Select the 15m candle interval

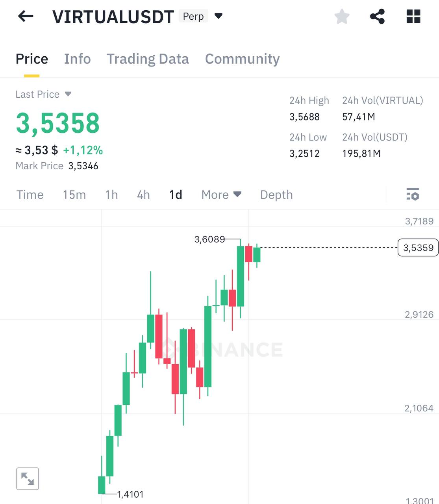point(74,195)
